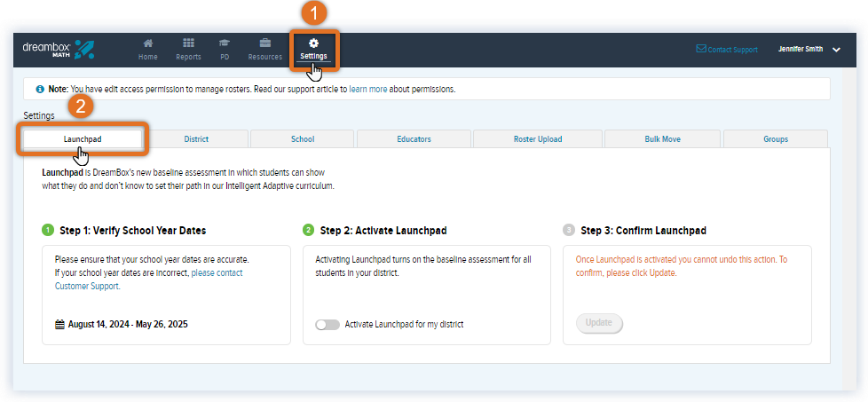
Task: Click the Jennifer Smith user name
Action: click(x=801, y=50)
